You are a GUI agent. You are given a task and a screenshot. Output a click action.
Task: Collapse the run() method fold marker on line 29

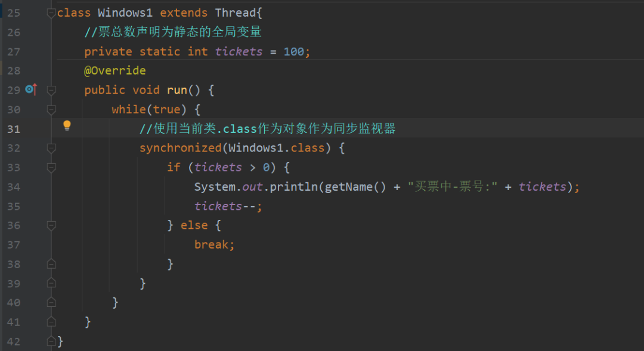point(51,90)
